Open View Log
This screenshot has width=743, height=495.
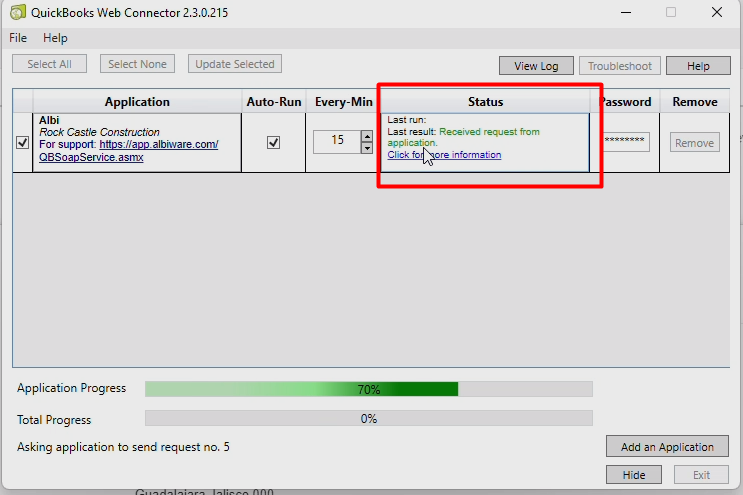pyautogui.click(x=536, y=66)
